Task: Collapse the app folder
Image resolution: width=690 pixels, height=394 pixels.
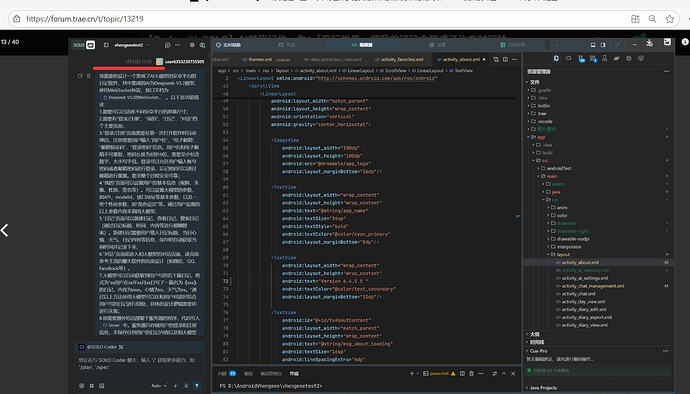Action: tap(537, 137)
